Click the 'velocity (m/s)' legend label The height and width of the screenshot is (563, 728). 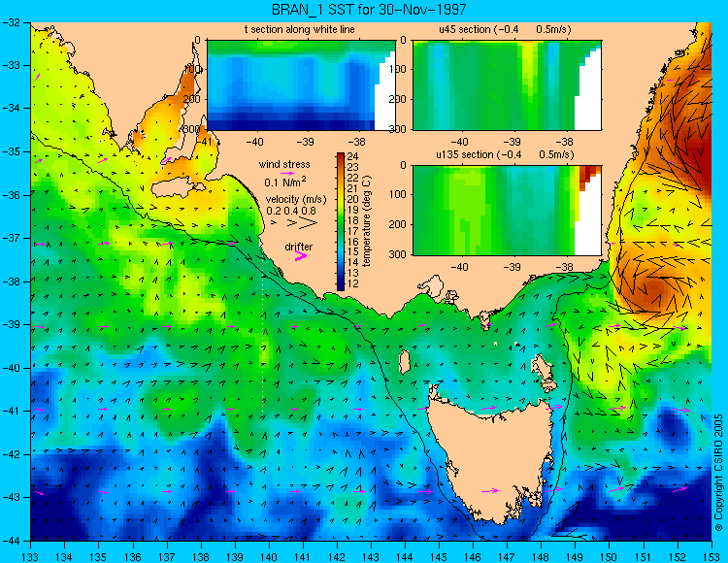pyautogui.click(x=296, y=200)
